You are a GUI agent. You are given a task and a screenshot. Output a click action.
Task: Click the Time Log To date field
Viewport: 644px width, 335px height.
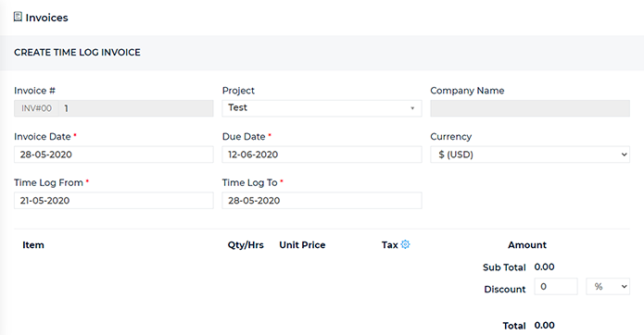pyautogui.click(x=322, y=201)
